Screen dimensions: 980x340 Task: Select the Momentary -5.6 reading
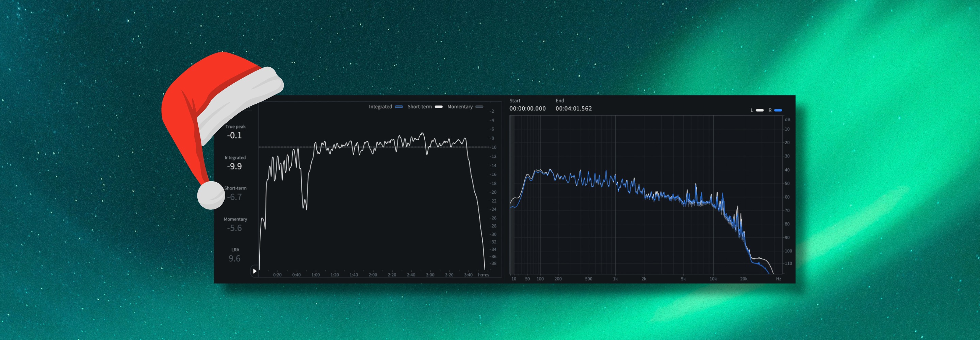click(x=234, y=228)
